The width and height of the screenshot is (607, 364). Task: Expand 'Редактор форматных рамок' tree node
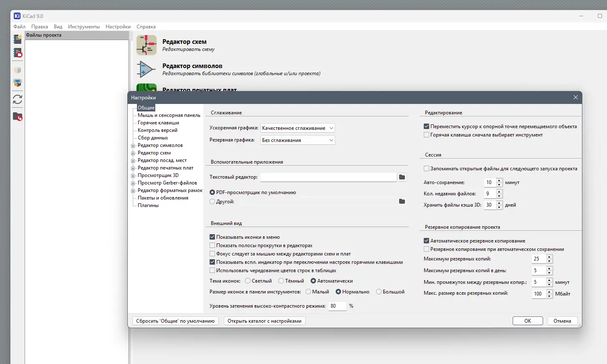pyautogui.click(x=133, y=191)
